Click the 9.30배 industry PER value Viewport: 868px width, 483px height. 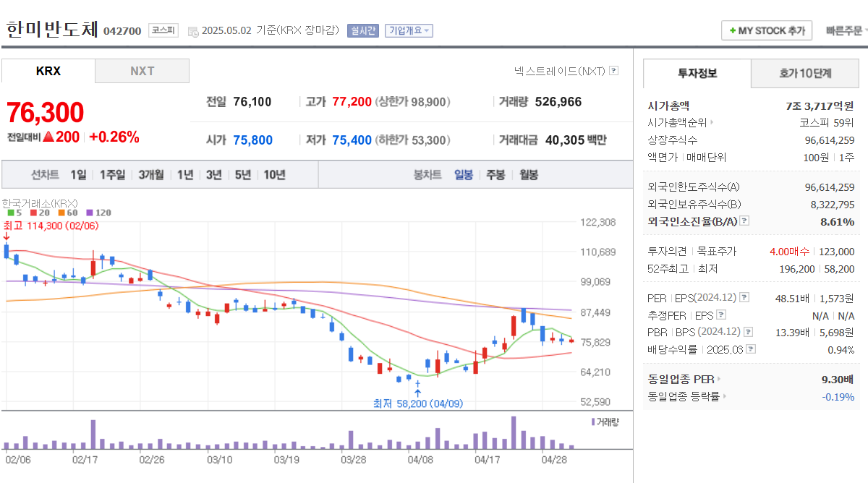838,379
